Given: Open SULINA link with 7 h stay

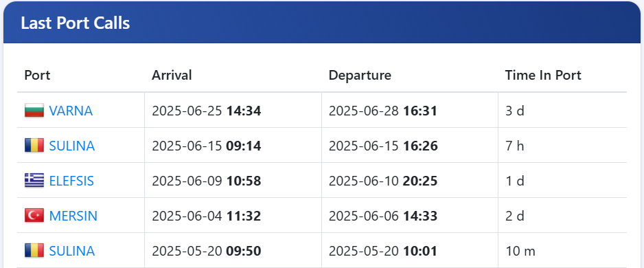Looking at the screenshot, I should click(72, 146).
